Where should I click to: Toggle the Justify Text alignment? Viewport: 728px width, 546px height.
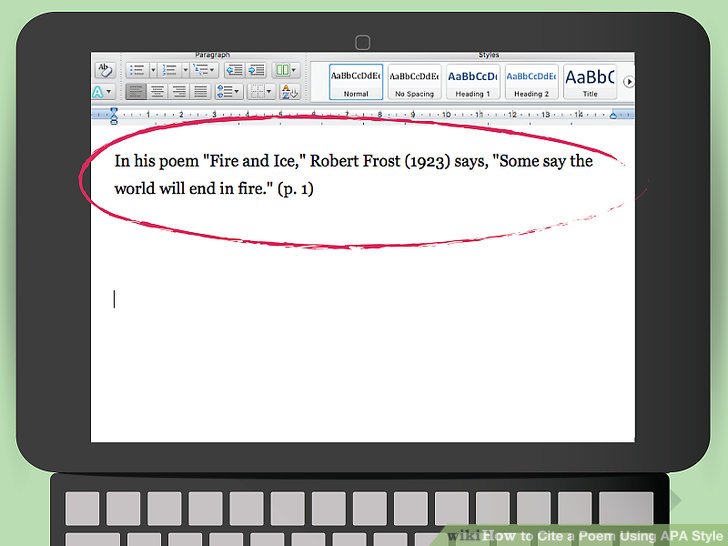click(x=200, y=91)
